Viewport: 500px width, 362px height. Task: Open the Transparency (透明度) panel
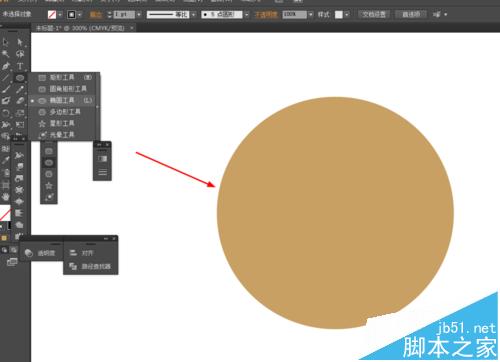click(41, 253)
